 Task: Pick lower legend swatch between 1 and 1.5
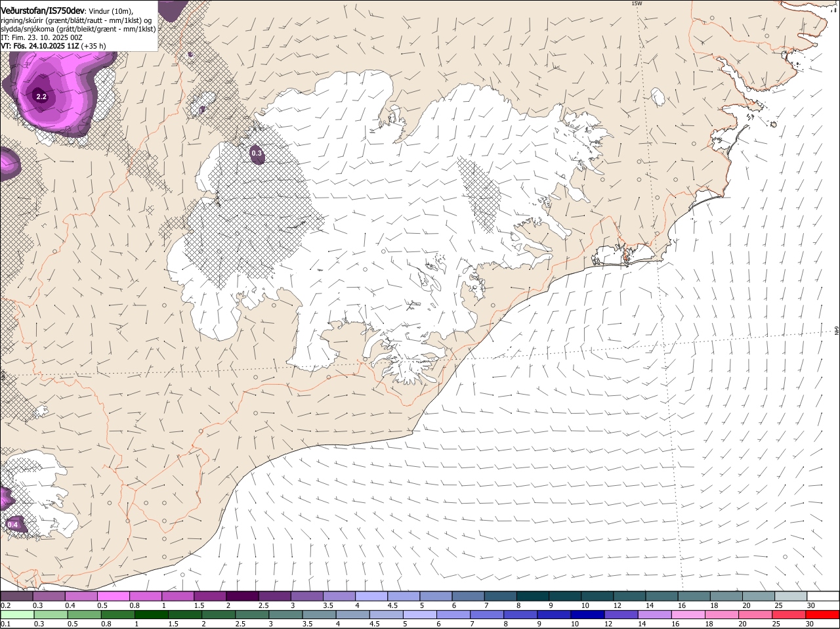pos(151,615)
